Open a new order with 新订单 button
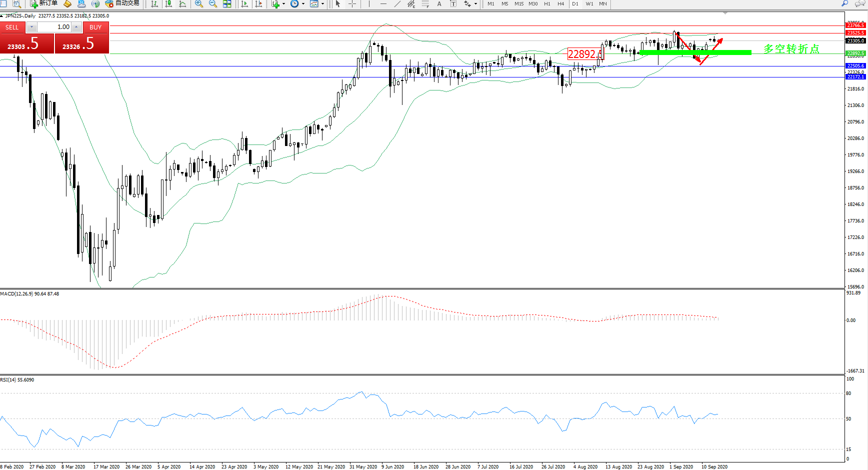868x470 pixels. coord(44,3)
